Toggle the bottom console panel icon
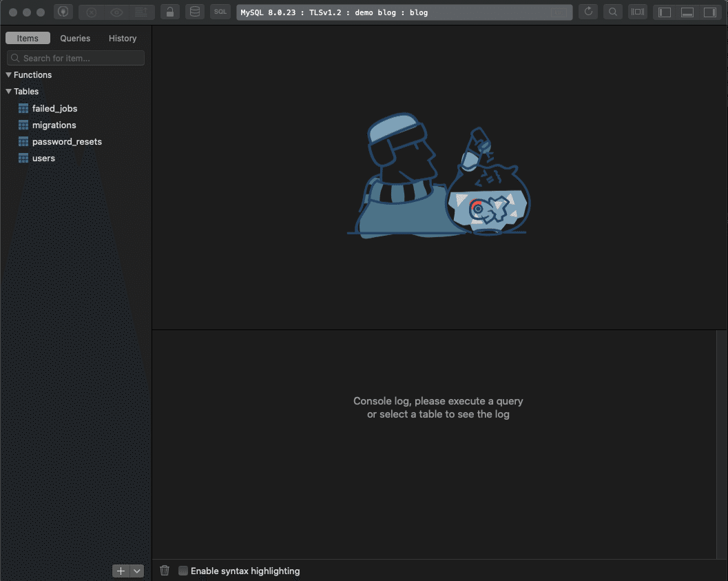Viewport: 728px width, 581px height. (687, 12)
